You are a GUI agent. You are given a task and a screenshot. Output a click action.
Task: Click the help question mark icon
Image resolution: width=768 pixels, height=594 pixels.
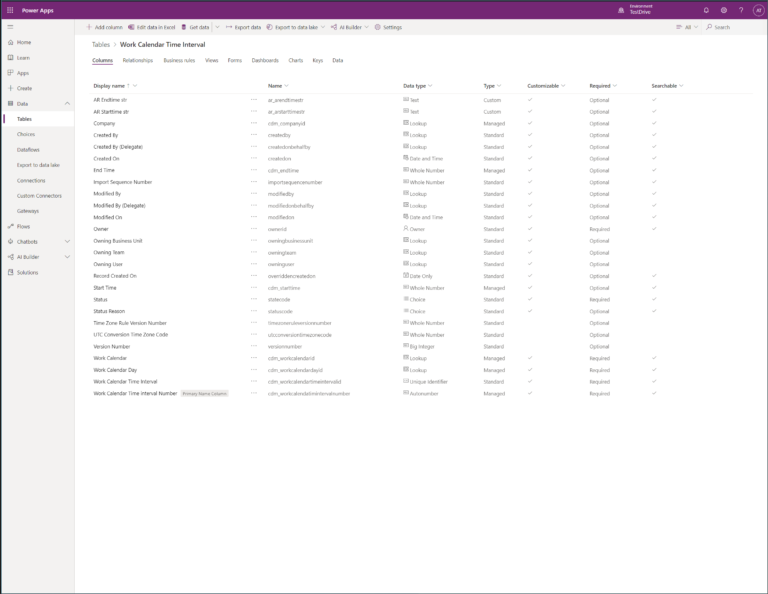[741, 10]
